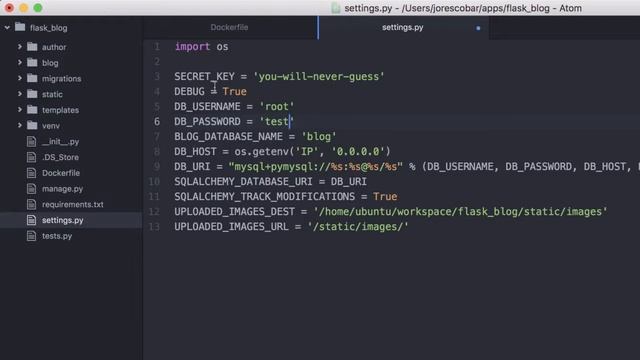Click the venv folder icon
The image size is (640, 360).
[32, 125]
